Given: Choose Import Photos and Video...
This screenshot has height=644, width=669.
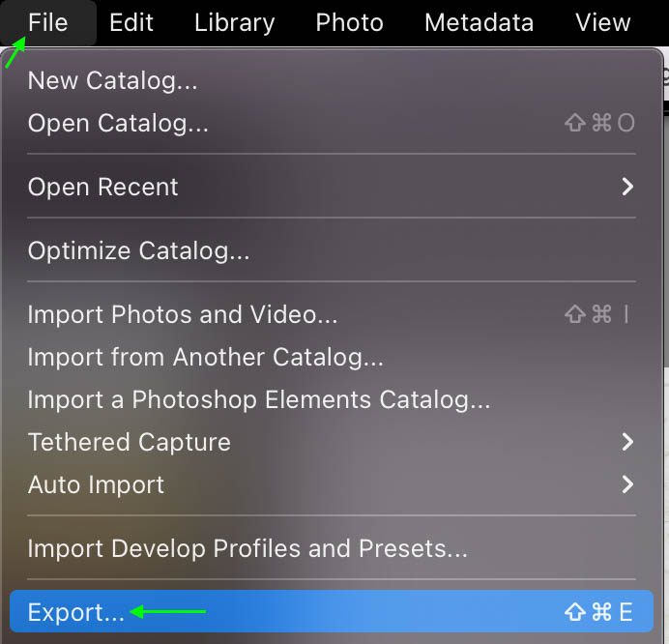Looking at the screenshot, I should tap(332, 314).
